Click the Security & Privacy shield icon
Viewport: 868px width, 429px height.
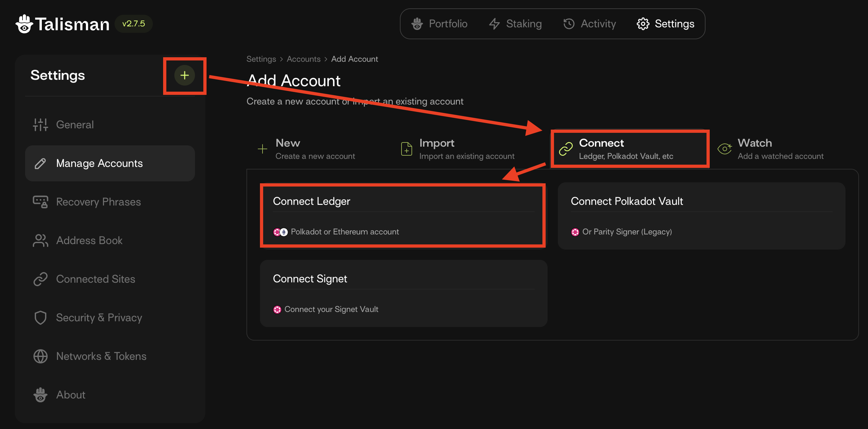pos(41,317)
